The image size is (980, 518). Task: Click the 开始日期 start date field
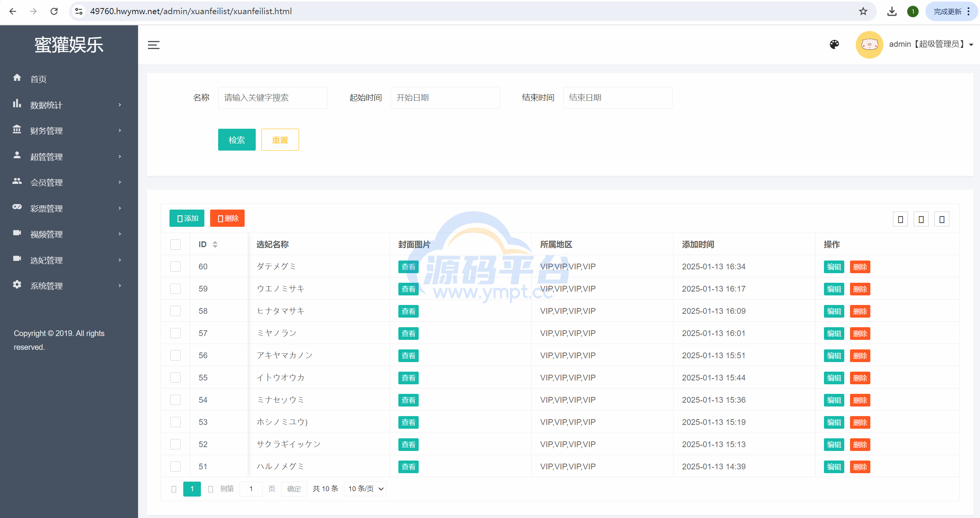pyautogui.click(x=445, y=98)
